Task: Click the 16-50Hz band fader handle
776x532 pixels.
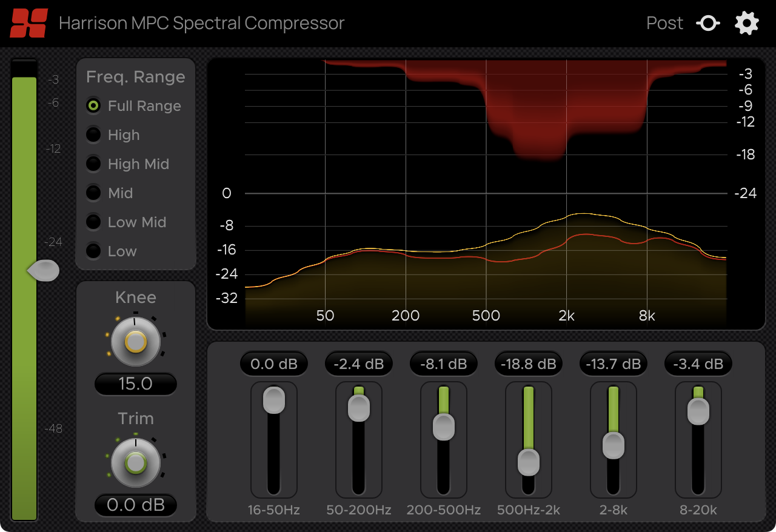Action: [x=274, y=401]
